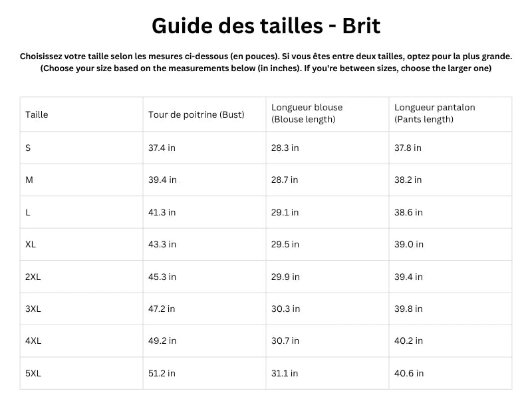Select the size L row label
532x399 pixels.
28,212
